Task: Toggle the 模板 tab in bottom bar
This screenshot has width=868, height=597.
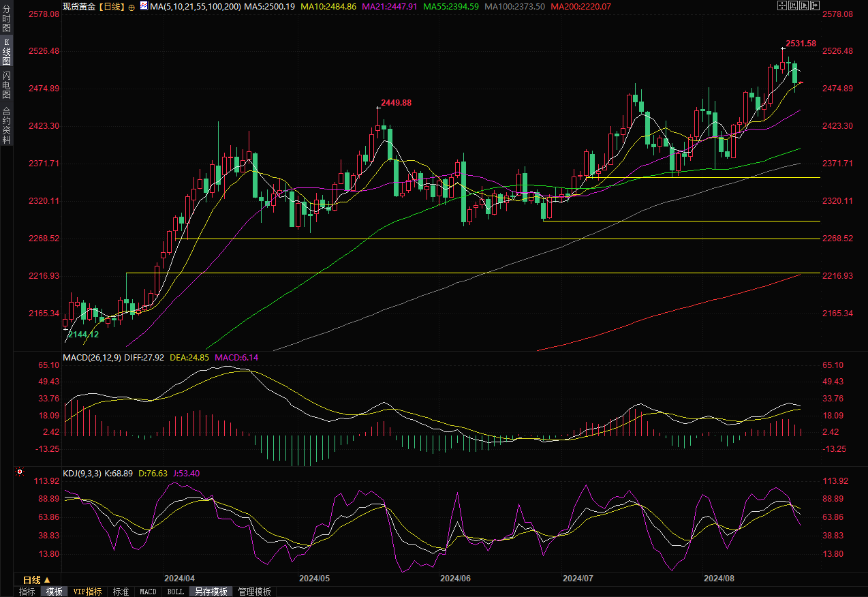Action: point(55,592)
